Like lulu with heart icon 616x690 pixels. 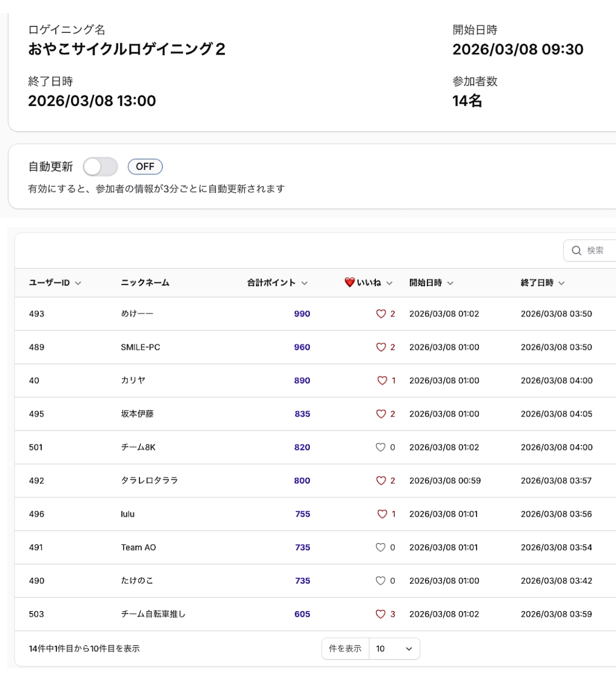(383, 514)
